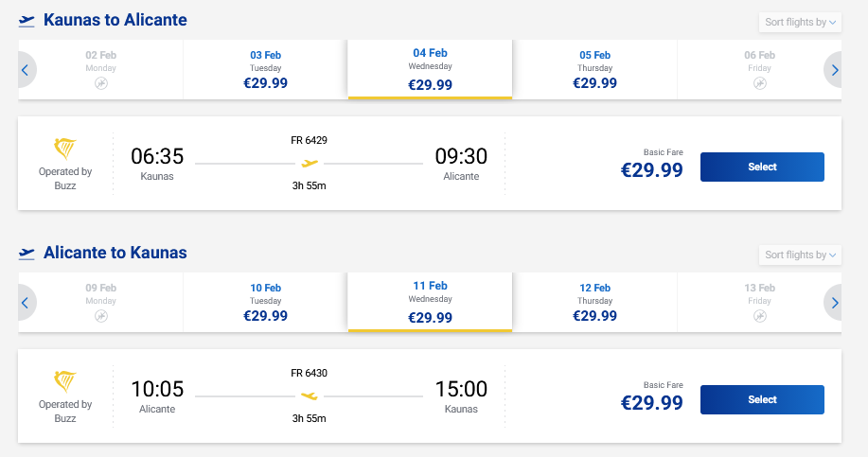
Task: Select the 10:05 Alicante to Kaunas flight
Action: pyautogui.click(x=762, y=399)
